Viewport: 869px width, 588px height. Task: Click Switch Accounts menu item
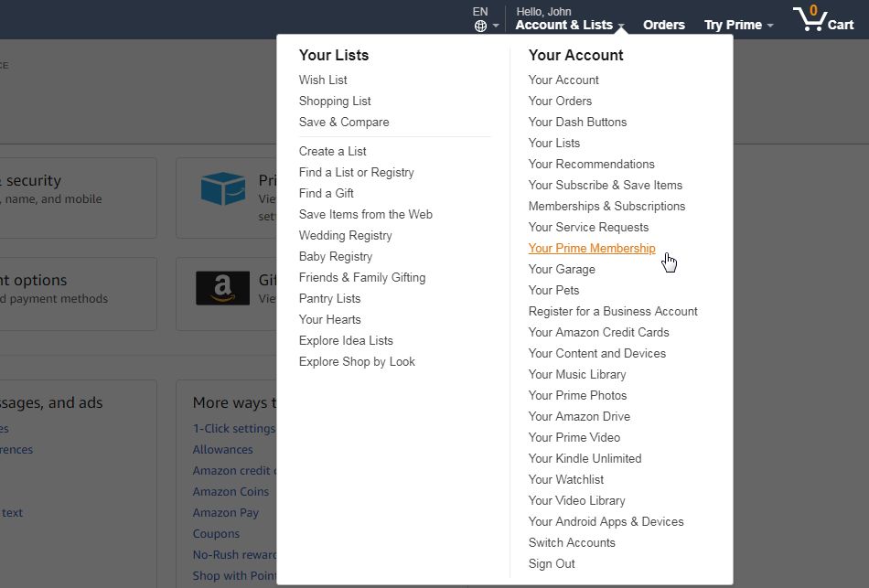coord(572,543)
